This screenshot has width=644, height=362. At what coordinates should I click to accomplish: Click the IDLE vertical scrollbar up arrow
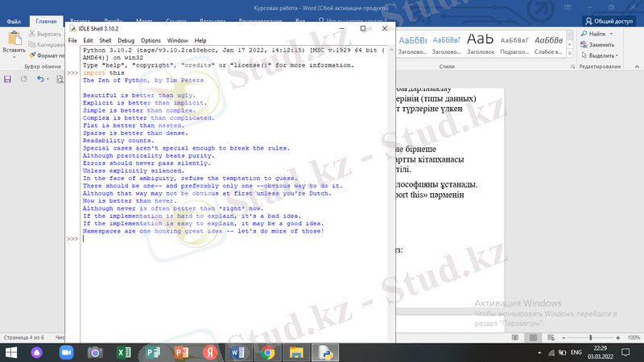391,50
